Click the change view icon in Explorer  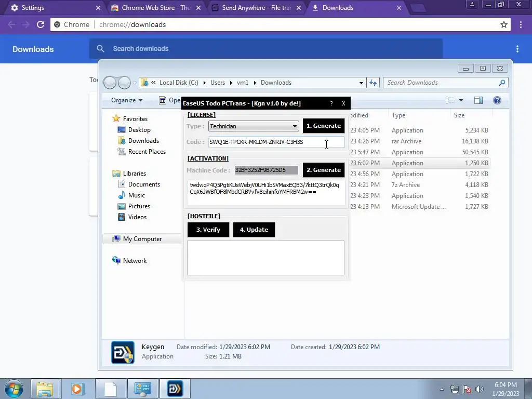(449, 100)
